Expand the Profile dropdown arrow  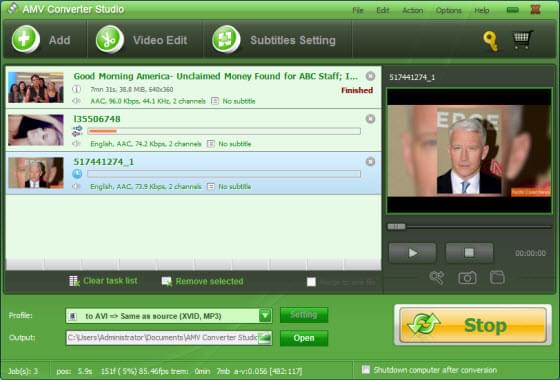click(x=265, y=316)
